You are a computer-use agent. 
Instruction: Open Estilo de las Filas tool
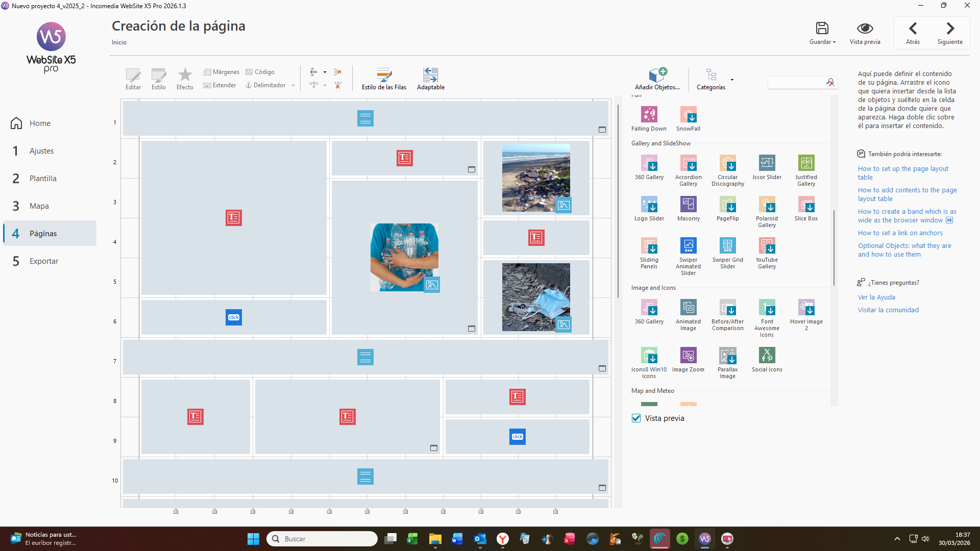pyautogui.click(x=384, y=76)
